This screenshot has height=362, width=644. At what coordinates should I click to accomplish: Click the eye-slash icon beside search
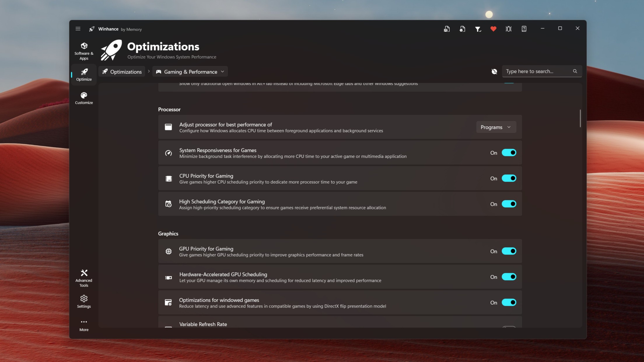pyautogui.click(x=494, y=71)
